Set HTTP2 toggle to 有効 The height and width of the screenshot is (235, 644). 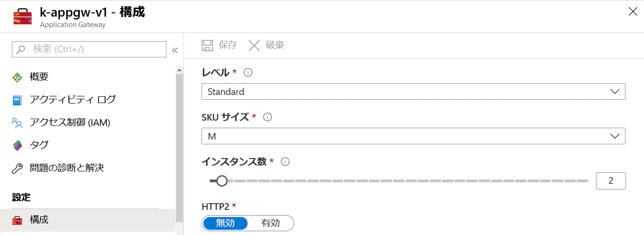click(x=270, y=223)
